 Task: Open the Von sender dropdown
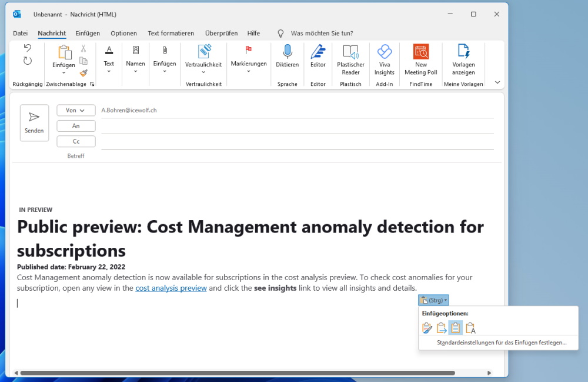(x=76, y=110)
